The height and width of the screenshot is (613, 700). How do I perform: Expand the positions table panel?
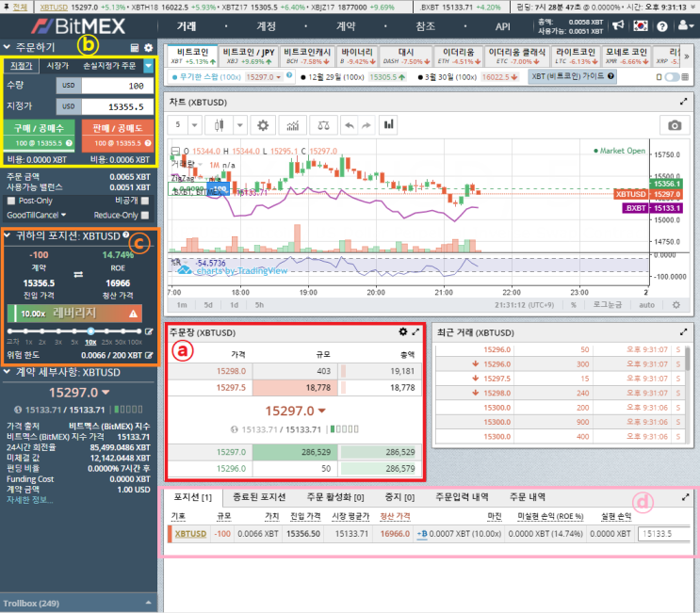click(x=686, y=497)
